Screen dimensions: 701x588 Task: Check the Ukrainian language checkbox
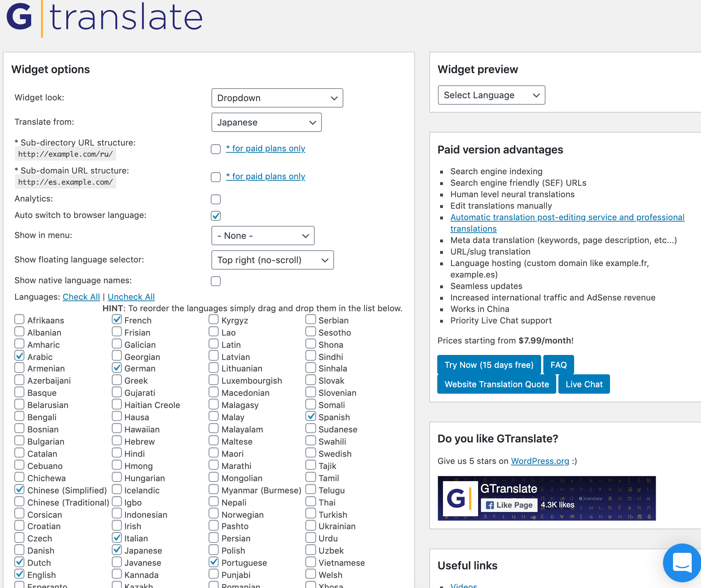point(311,525)
